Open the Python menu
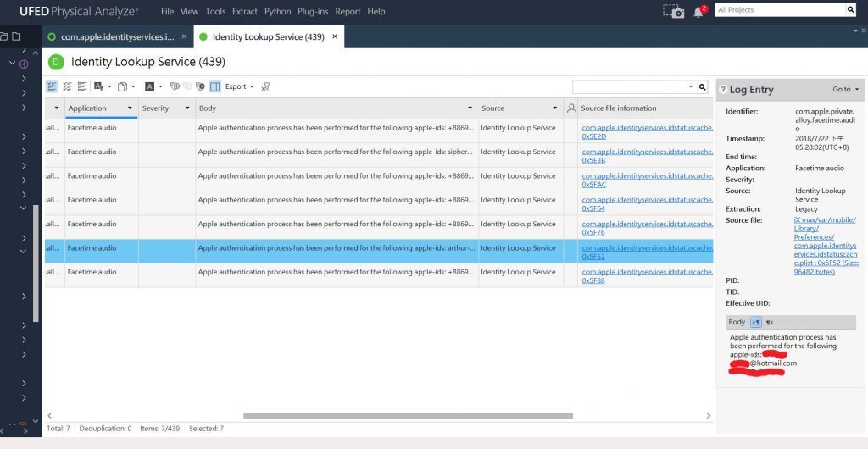This screenshot has width=868, height=449. [277, 12]
